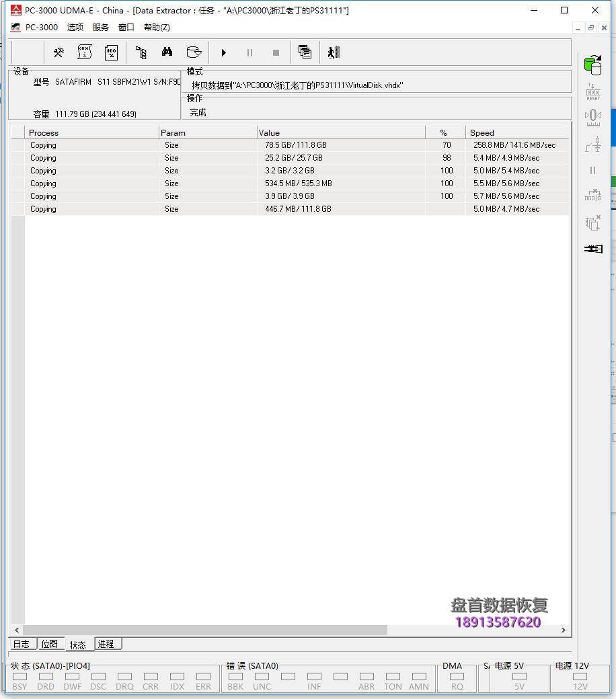The height and width of the screenshot is (699, 616).
Task: Open the 选项 menu
Action: [75, 27]
